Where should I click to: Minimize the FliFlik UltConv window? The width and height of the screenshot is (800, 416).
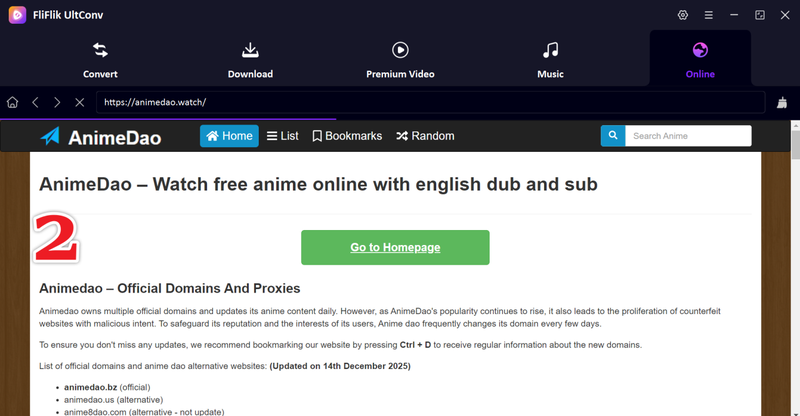point(734,15)
